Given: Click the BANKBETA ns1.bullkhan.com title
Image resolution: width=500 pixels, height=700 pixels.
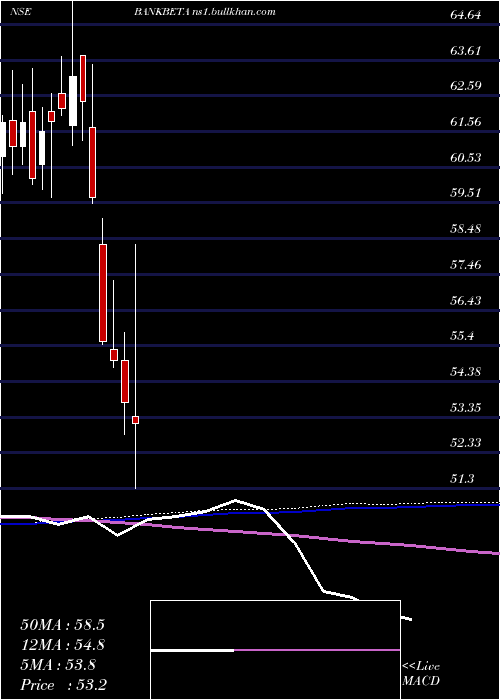Looking at the screenshot, I should (x=204, y=12).
